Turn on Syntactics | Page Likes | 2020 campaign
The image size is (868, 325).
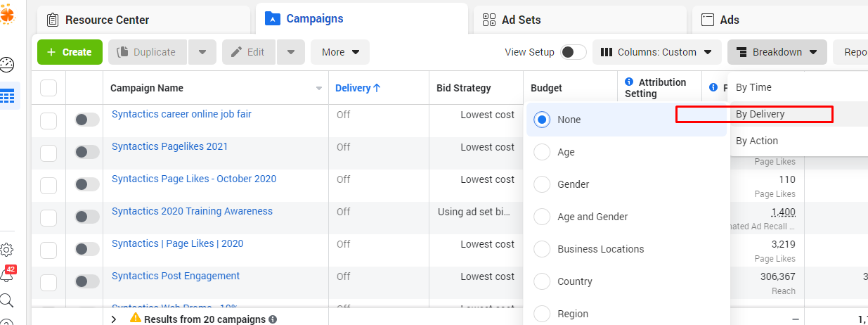click(x=87, y=249)
